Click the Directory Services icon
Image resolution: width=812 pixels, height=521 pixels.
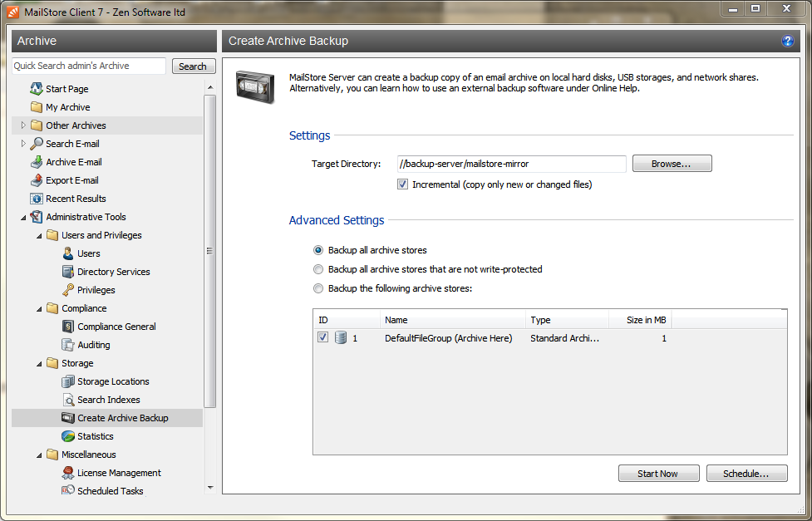pos(68,272)
